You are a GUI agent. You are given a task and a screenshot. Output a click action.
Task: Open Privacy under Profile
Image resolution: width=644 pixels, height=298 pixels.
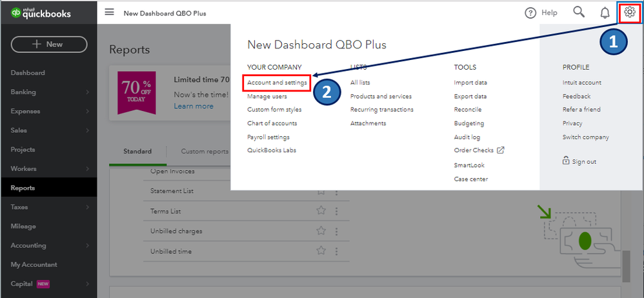[x=572, y=123]
